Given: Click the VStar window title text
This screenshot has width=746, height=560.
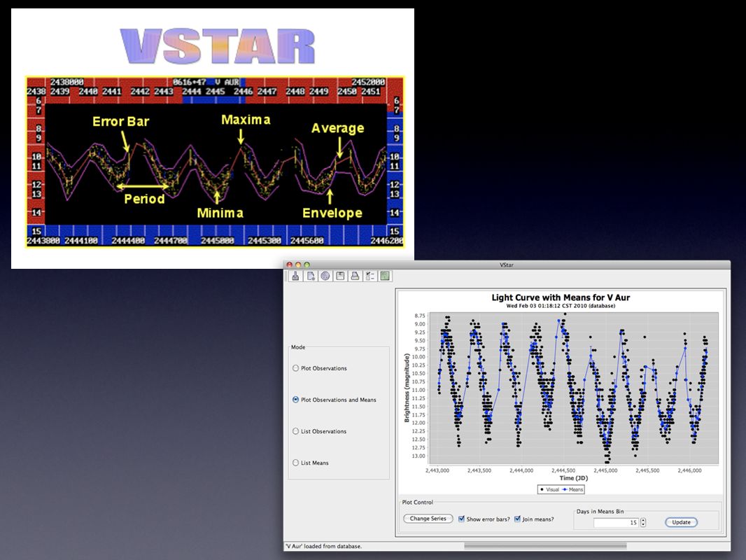Looking at the screenshot, I should pos(506,265).
